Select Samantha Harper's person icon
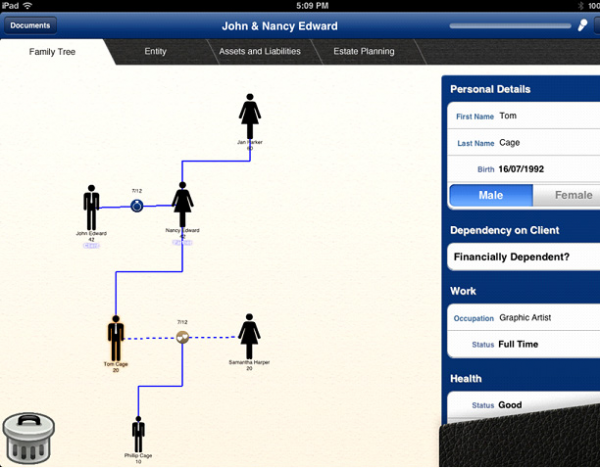 click(249, 336)
